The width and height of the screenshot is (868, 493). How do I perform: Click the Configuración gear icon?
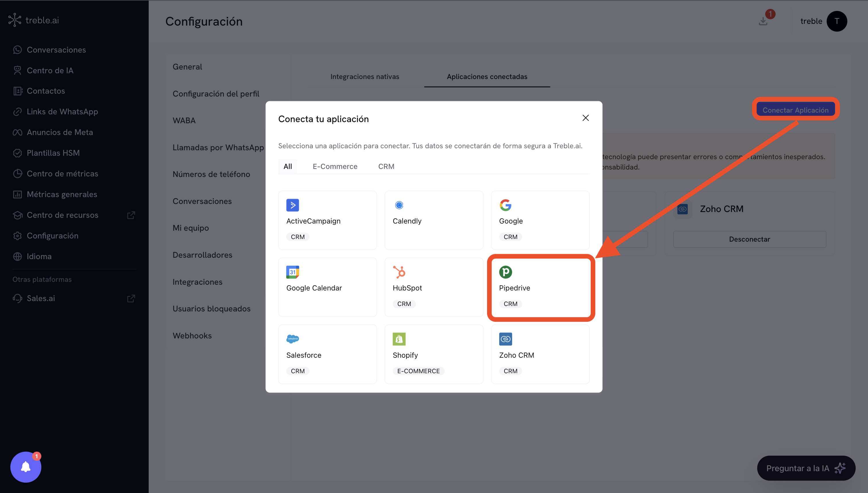pos(18,236)
